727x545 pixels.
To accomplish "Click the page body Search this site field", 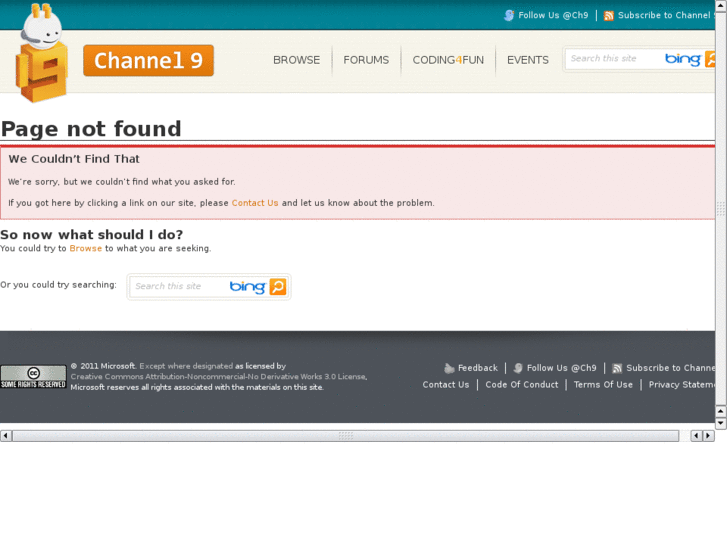I will tap(179, 287).
